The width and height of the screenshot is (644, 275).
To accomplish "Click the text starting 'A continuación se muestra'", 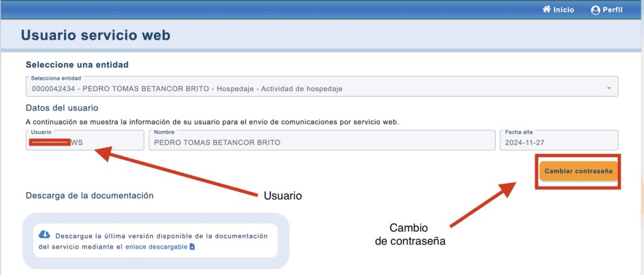I will [213, 122].
